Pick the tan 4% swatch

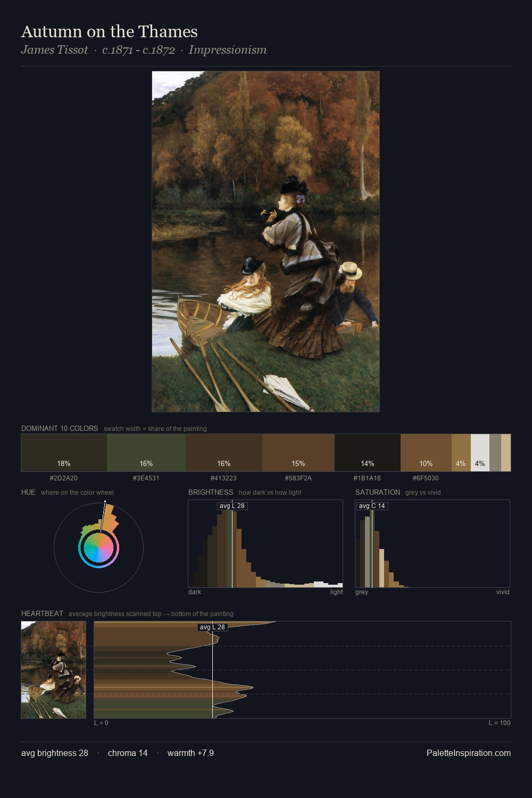click(461, 453)
